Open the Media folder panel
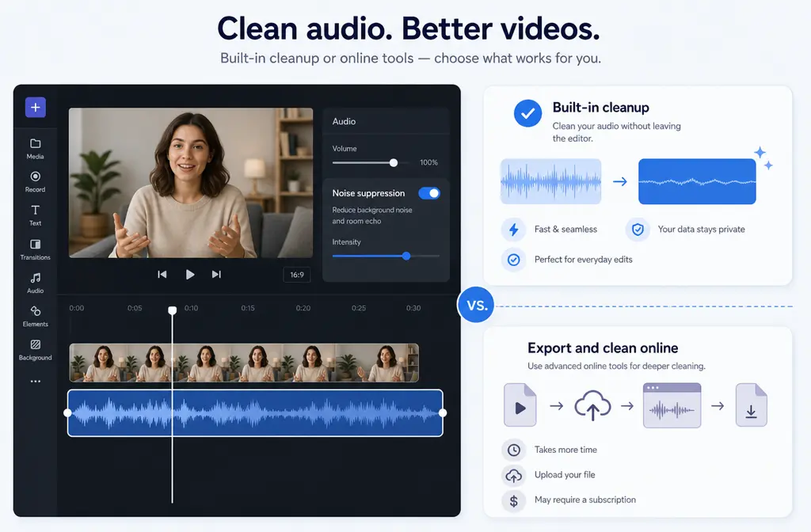This screenshot has width=811, height=532. (35, 148)
